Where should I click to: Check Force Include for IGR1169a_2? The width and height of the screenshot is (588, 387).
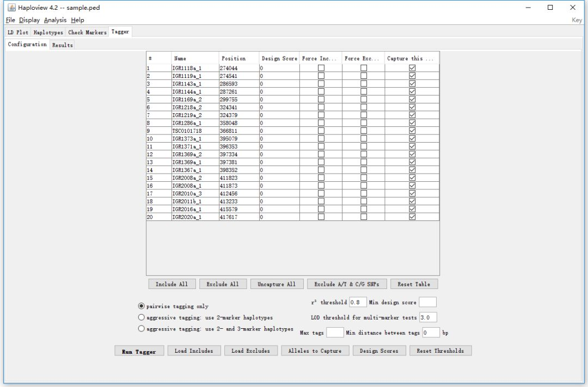point(321,100)
